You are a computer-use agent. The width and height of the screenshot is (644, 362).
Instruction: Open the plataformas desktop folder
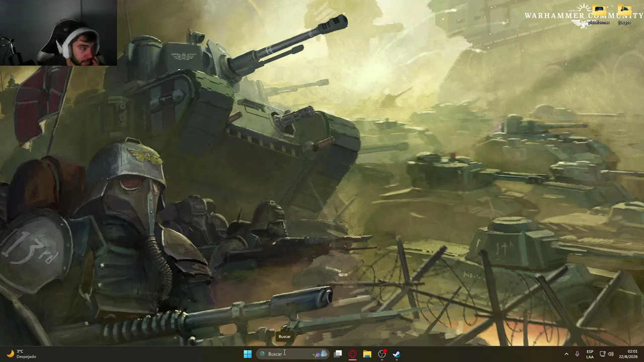(599, 15)
